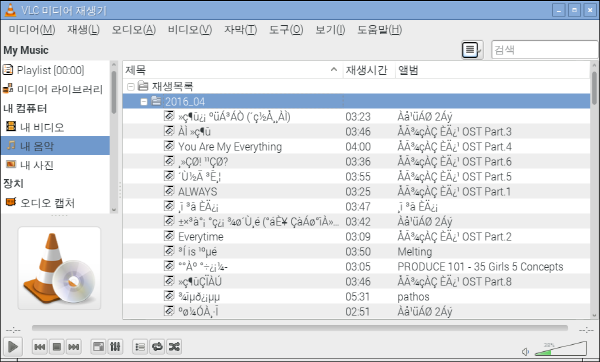The image size is (600, 362).
Task: Select 내 사진 in sidebar
Action: 55,165
